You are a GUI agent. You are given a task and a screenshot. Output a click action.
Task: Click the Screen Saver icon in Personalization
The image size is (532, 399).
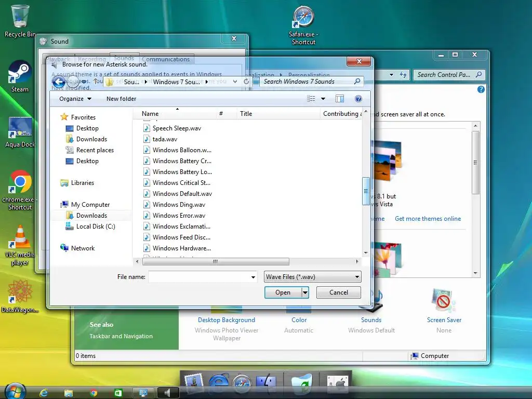point(443,301)
